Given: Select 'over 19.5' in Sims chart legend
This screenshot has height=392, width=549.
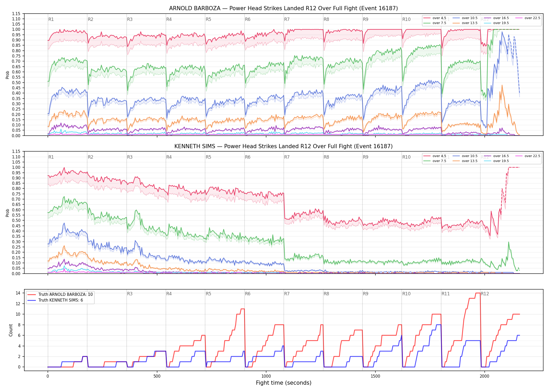Looking at the screenshot, I should pyautogui.click(x=497, y=161).
